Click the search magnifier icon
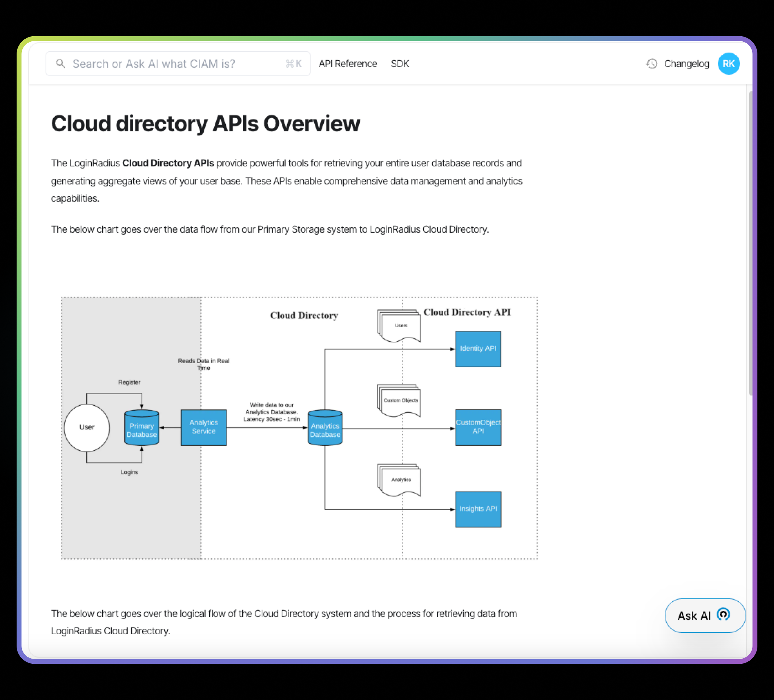 tap(60, 63)
